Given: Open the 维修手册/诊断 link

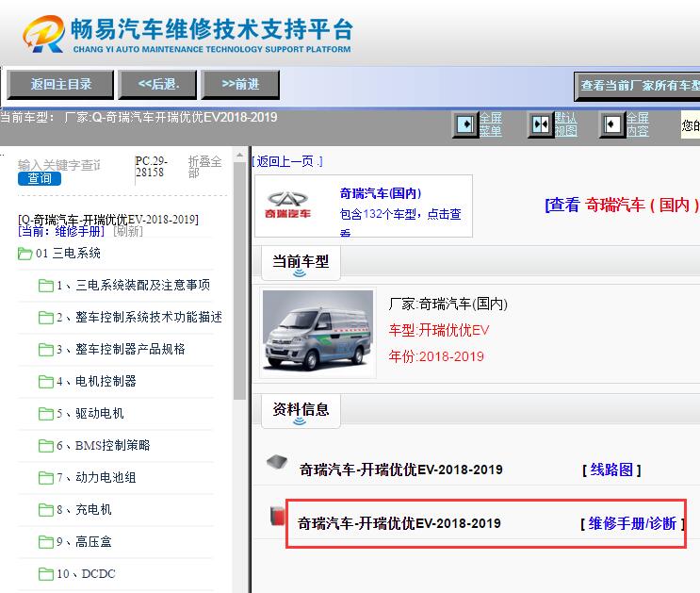Looking at the screenshot, I should click(x=632, y=523).
